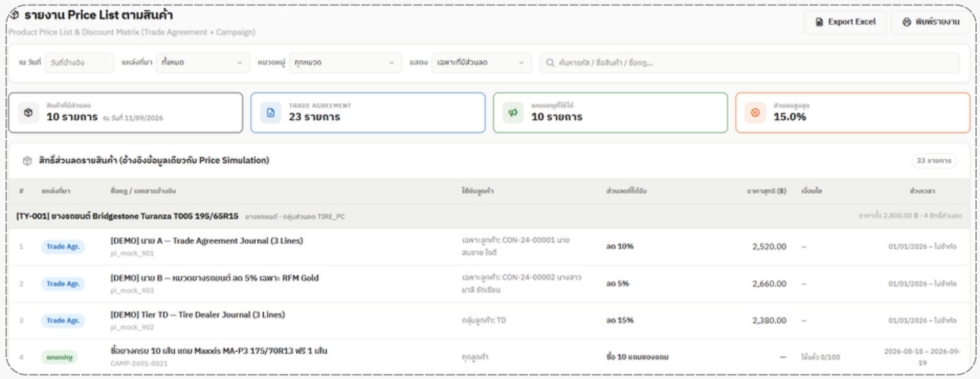Open the ณ วันที่ reference date field

coord(79,62)
